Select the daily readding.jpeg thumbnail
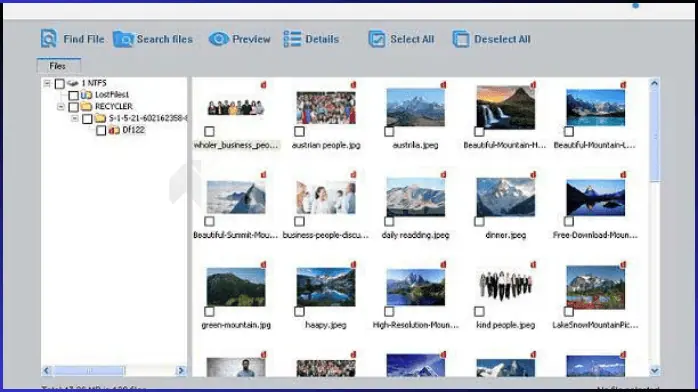The image size is (698, 392). coord(415,197)
